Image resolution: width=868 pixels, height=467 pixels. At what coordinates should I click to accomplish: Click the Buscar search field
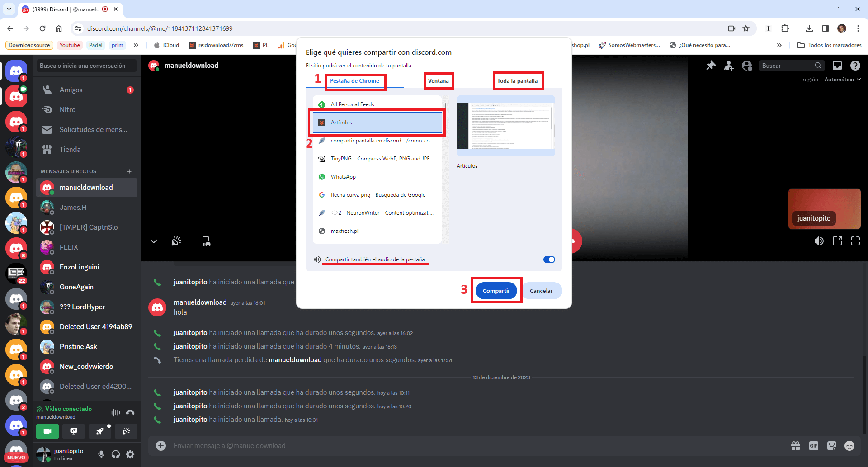click(x=792, y=66)
